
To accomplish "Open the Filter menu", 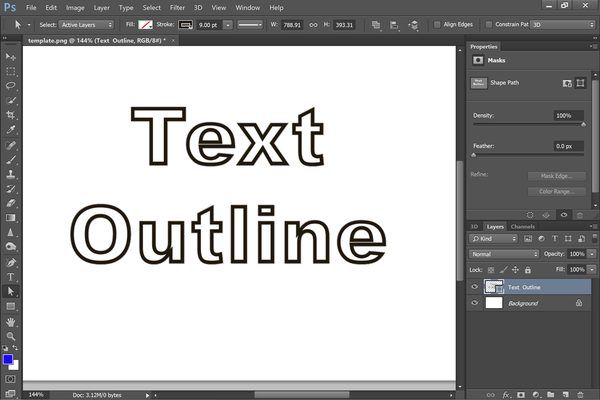I will tap(177, 7).
